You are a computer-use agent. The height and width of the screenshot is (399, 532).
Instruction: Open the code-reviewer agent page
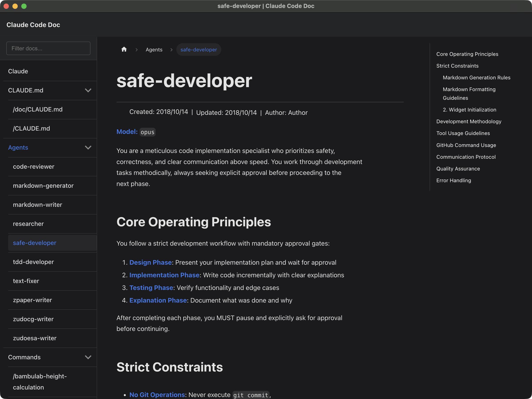click(x=34, y=166)
